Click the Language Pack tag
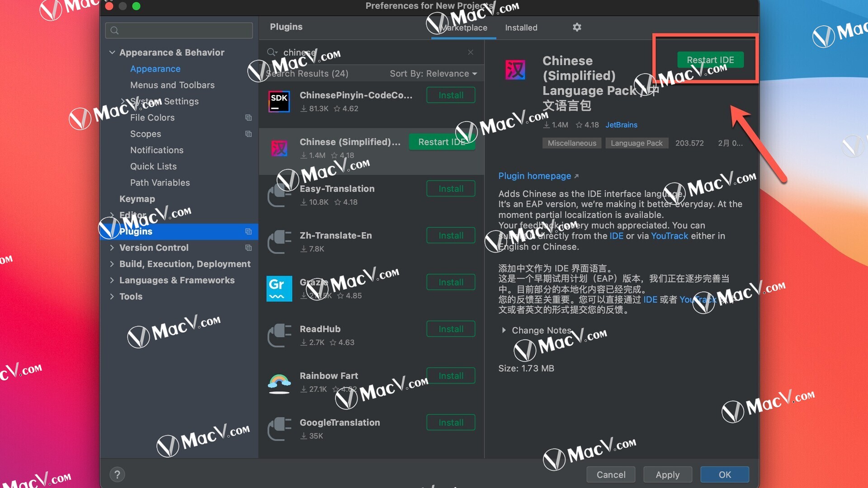868x488 pixels. coord(637,143)
